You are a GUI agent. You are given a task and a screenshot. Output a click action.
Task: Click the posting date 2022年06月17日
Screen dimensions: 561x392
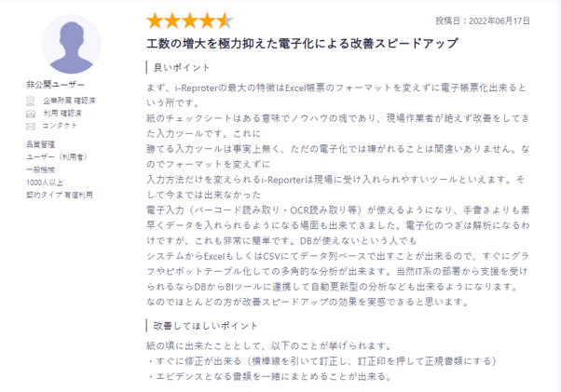(x=499, y=20)
